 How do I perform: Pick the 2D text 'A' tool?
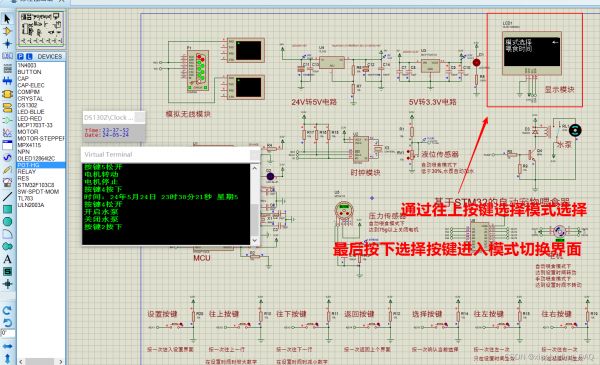7,259
